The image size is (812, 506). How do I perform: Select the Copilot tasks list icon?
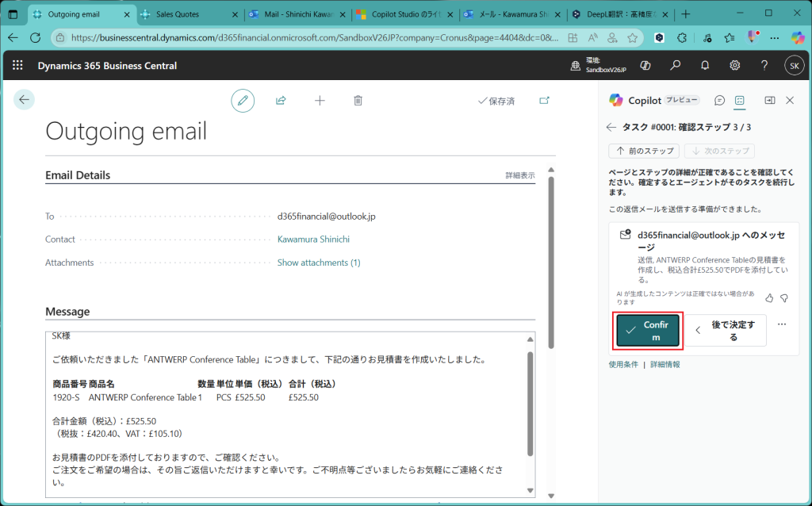740,101
